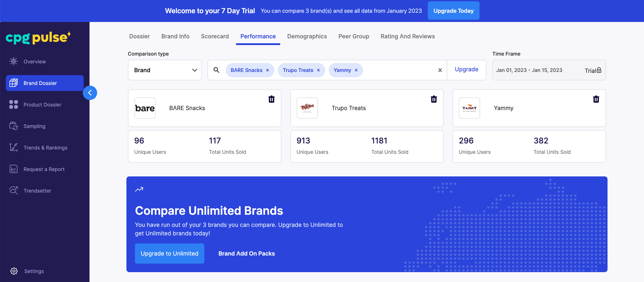Viewport: 644px width, 282px height.
Task: Open Settings gear in sidebar
Action: click(x=14, y=271)
